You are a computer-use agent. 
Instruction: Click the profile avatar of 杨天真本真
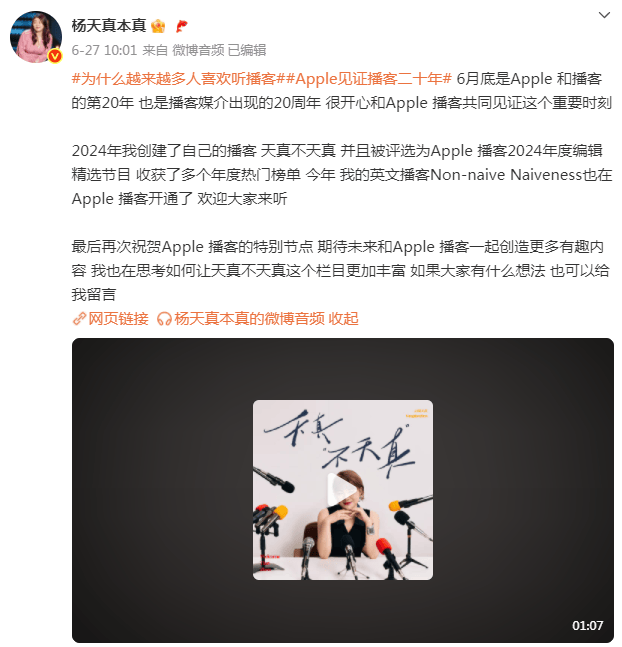click(36, 37)
